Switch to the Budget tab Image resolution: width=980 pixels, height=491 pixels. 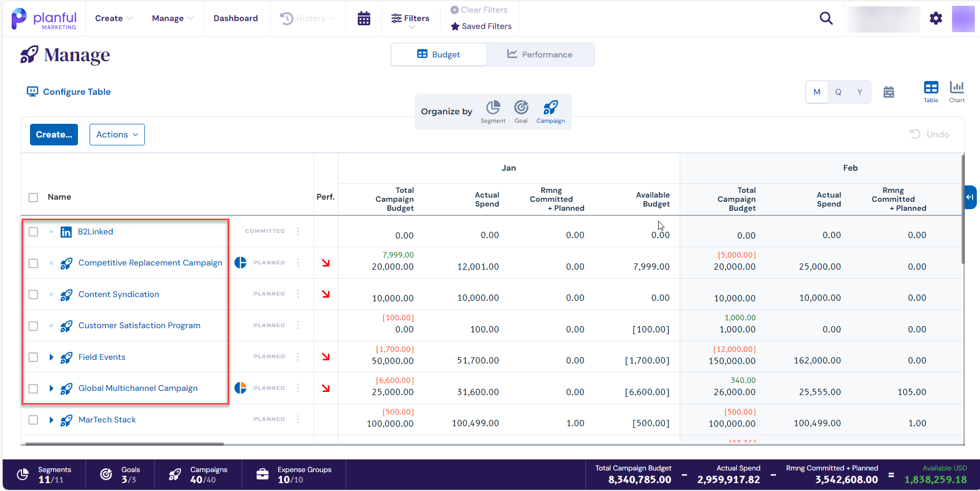pyautogui.click(x=438, y=54)
